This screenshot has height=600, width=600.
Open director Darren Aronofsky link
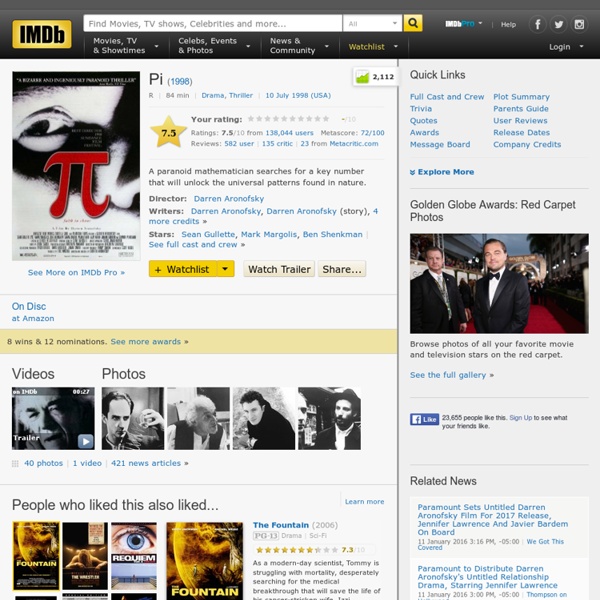[x=229, y=199]
